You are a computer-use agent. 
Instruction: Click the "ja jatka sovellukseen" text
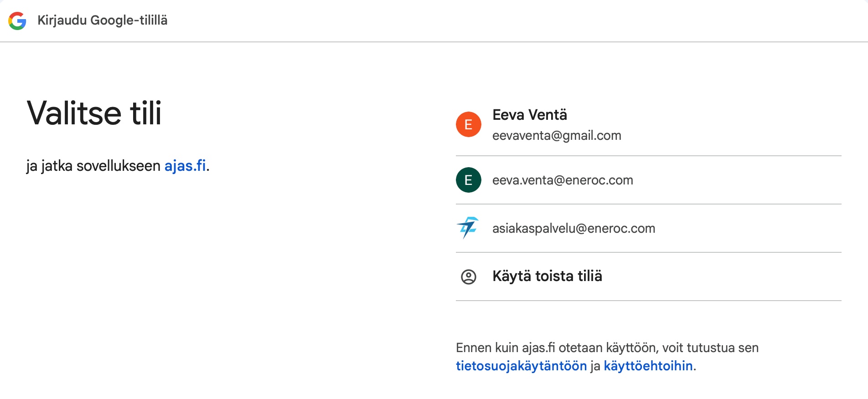pyautogui.click(x=93, y=166)
